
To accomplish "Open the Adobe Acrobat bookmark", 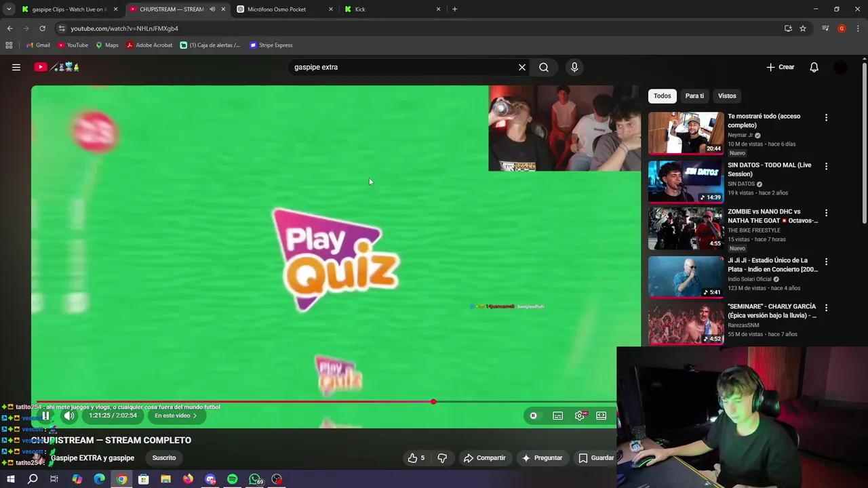I will pyautogui.click(x=149, y=45).
